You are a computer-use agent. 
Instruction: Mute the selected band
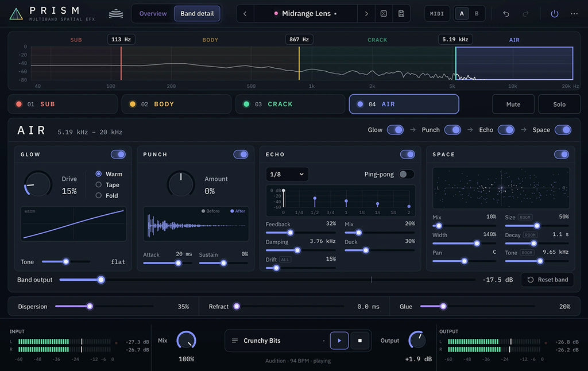pyautogui.click(x=513, y=104)
